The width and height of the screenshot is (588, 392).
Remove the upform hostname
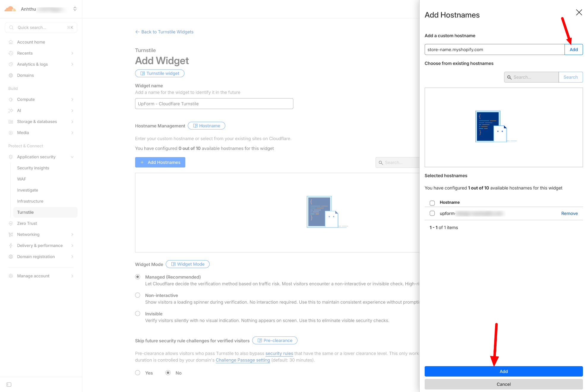point(569,214)
